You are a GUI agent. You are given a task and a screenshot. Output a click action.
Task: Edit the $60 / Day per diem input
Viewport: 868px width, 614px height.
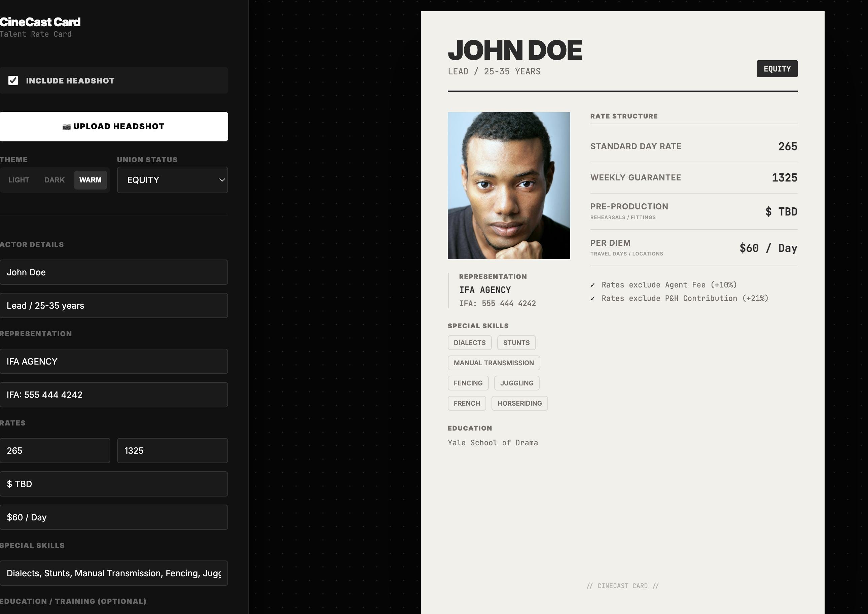[x=114, y=517]
